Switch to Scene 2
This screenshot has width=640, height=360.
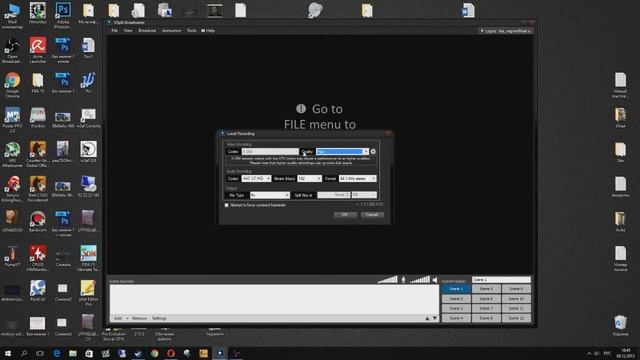[456, 299]
